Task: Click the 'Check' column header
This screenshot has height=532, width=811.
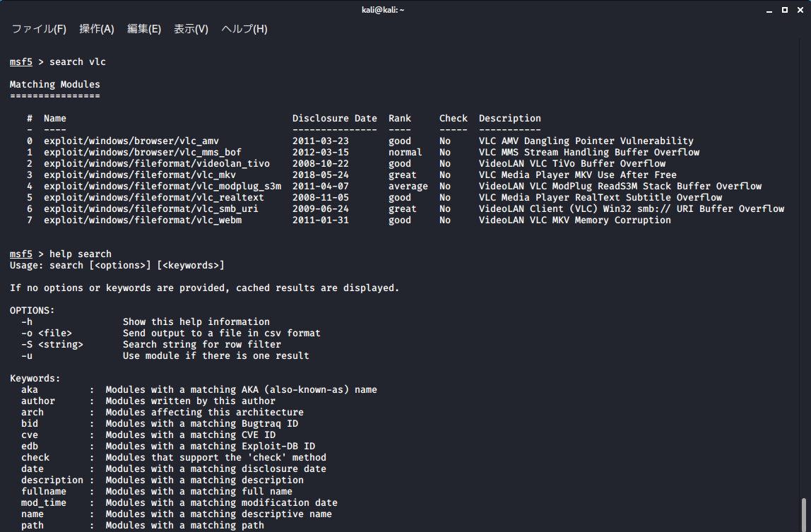Action: pos(454,119)
